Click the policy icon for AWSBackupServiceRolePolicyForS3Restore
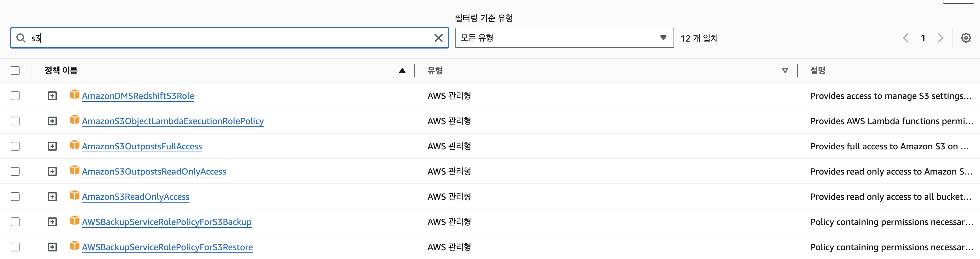 point(74,245)
